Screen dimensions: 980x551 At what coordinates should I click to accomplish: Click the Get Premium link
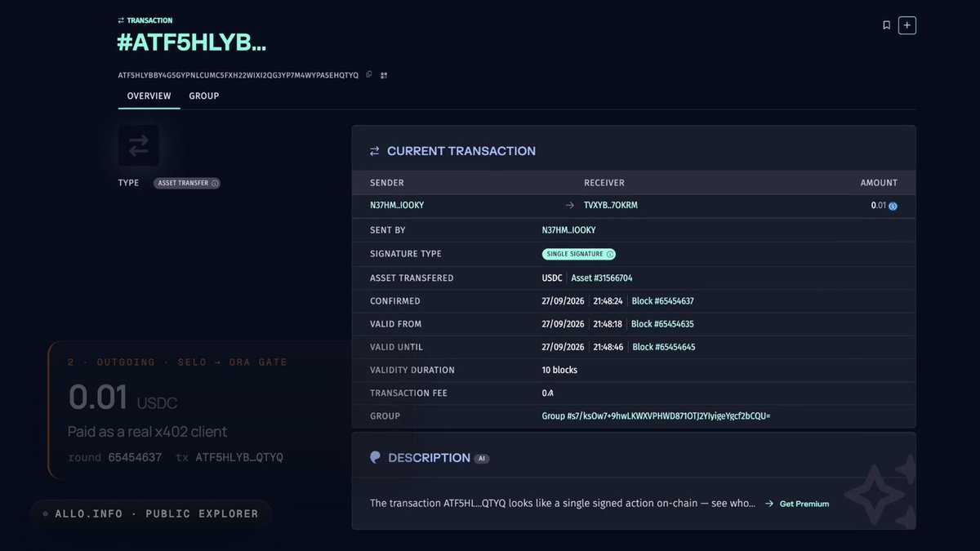tap(804, 504)
